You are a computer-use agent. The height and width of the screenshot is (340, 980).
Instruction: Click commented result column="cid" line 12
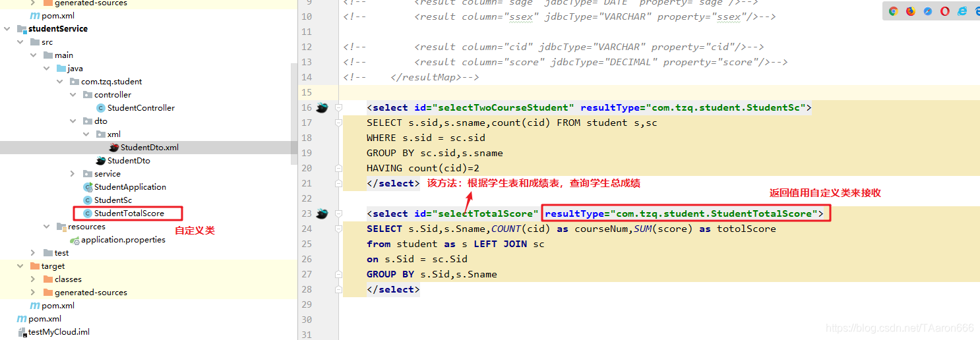(x=553, y=47)
